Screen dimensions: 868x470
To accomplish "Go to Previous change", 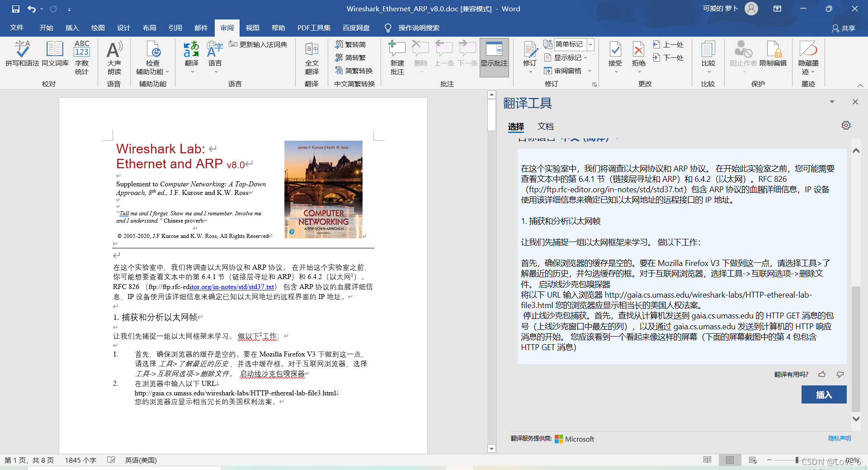I will click(x=669, y=44).
